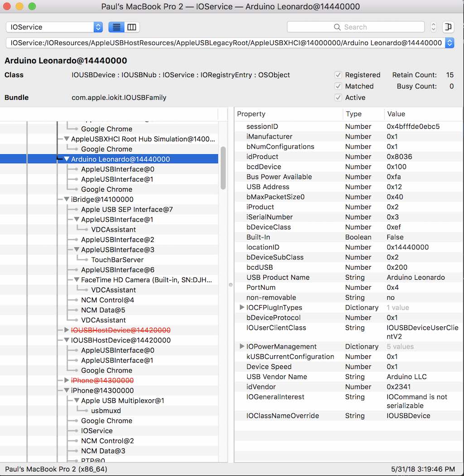Toggle the inspector sidebar panel icon

click(x=448, y=27)
